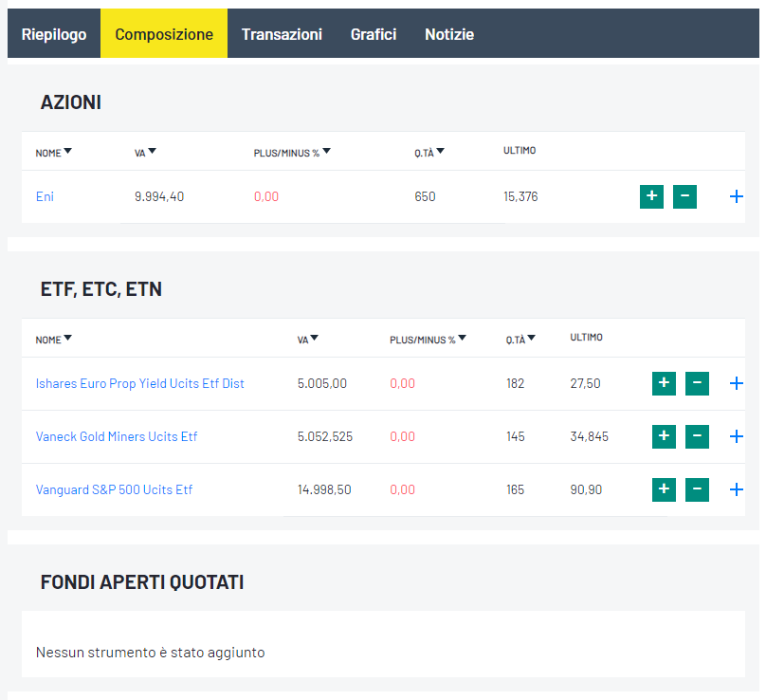
Task: Click Eni quantity 650
Action: (x=425, y=196)
